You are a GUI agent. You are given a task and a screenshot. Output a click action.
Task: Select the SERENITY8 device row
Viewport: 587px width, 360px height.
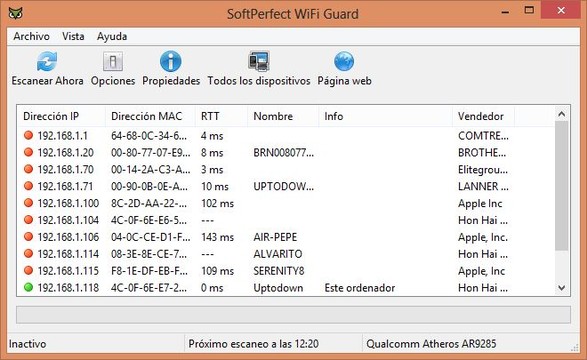[x=286, y=271]
